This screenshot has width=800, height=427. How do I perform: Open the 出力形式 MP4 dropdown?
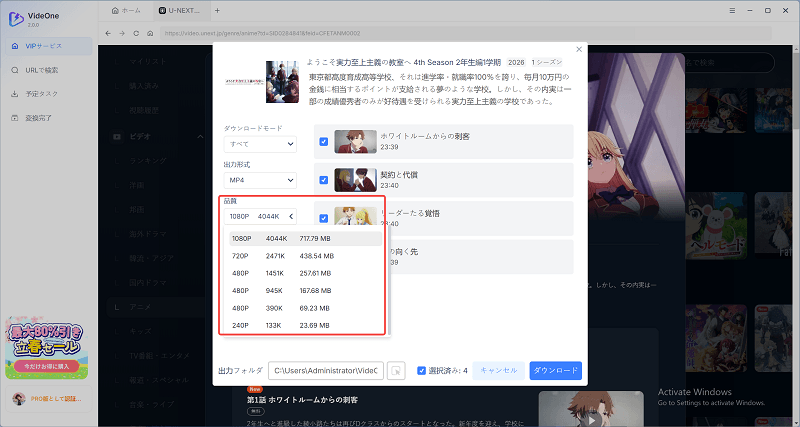tap(260, 180)
